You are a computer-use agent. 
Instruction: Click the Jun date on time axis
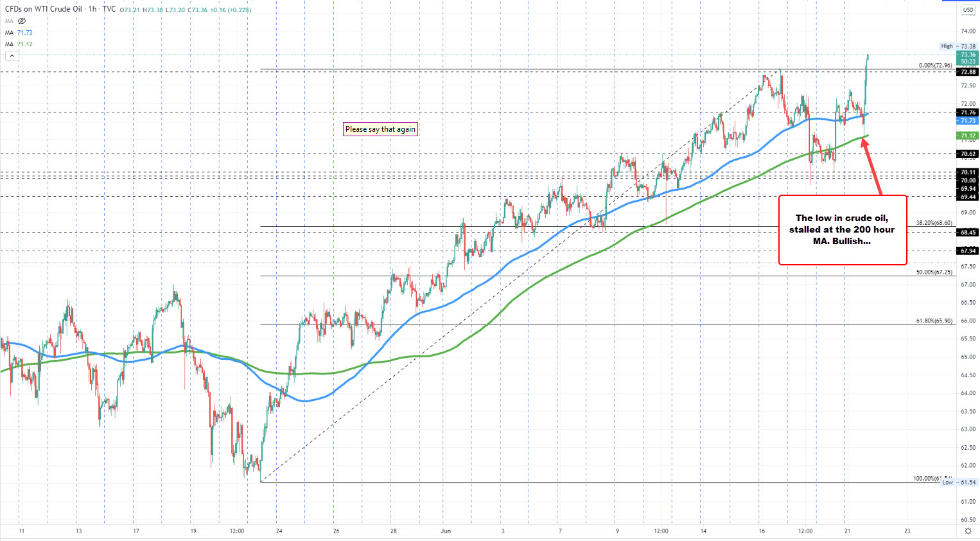446,531
